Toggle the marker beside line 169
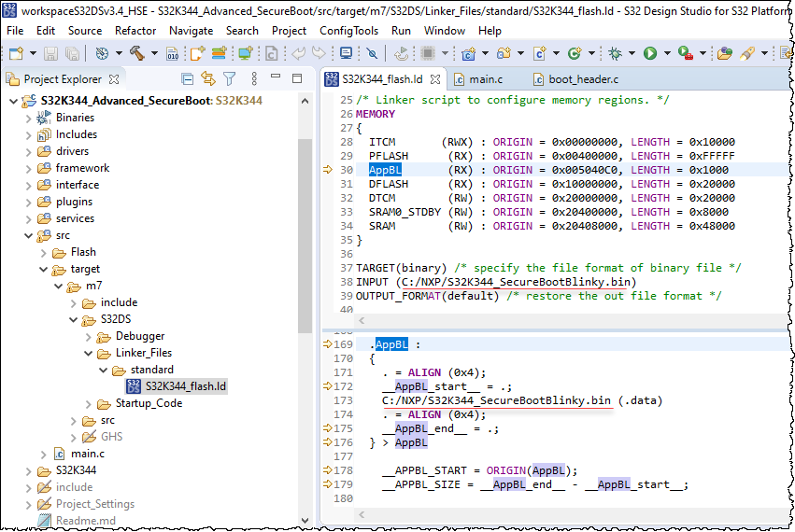 point(328,344)
